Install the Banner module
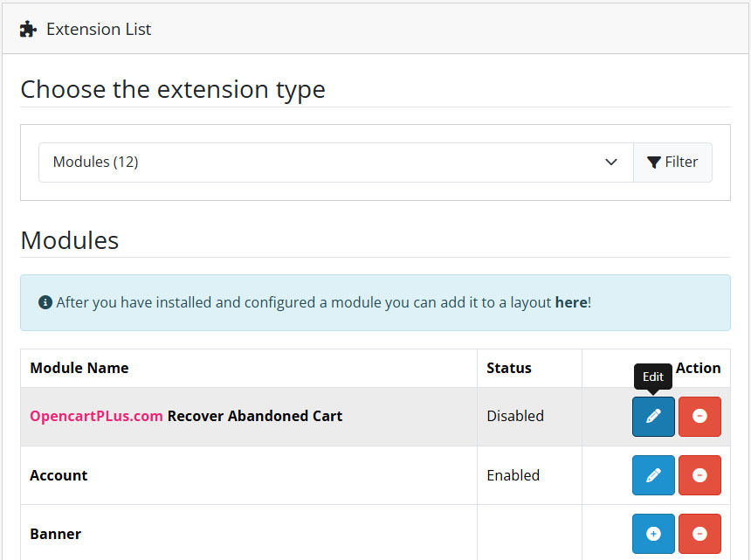 653,534
